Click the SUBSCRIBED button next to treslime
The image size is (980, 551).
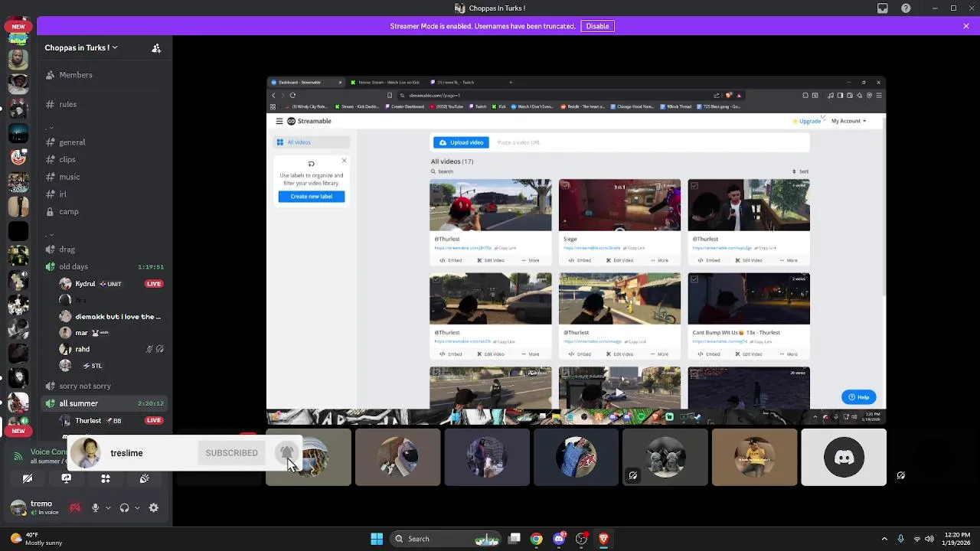[231, 453]
